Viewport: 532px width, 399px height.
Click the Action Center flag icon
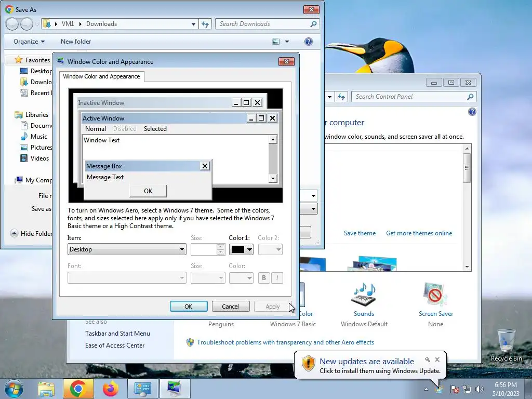(455, 389)
